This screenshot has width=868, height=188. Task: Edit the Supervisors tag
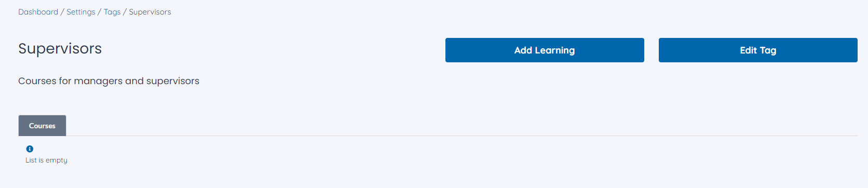click(758, 50)
